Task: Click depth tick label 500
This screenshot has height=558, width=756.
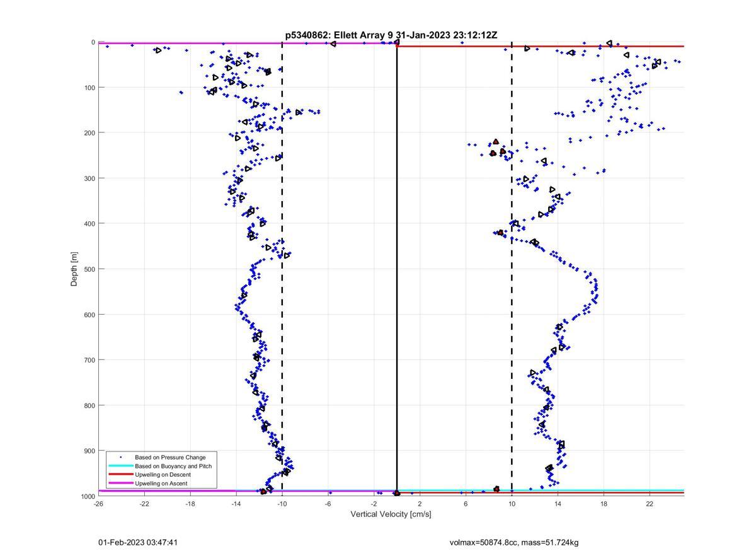Action: [89, 269]
